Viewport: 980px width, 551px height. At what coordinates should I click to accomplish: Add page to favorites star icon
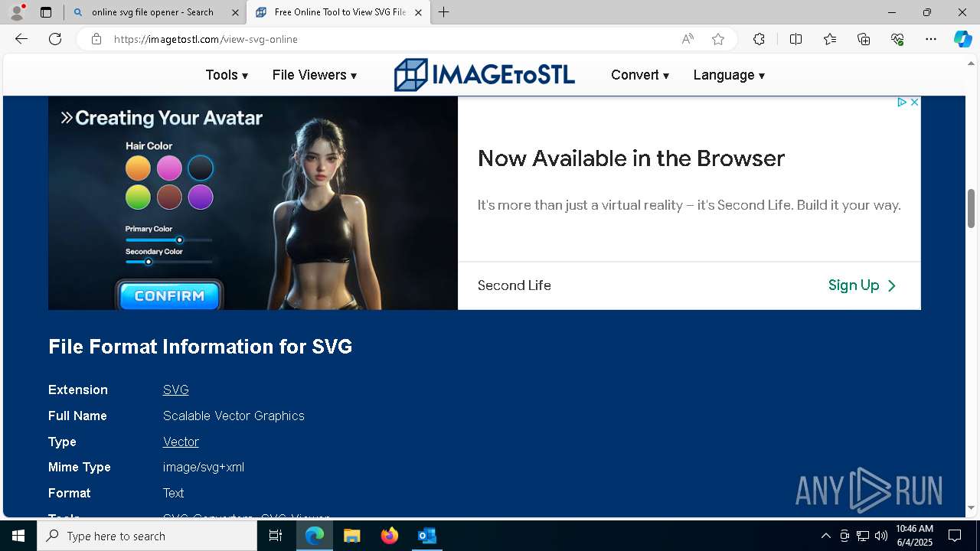click(718, 39)
